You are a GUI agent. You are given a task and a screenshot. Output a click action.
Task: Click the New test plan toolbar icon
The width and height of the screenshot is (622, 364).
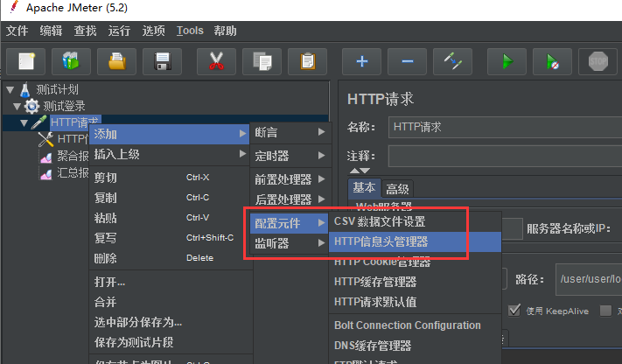[x=26, y=61]
